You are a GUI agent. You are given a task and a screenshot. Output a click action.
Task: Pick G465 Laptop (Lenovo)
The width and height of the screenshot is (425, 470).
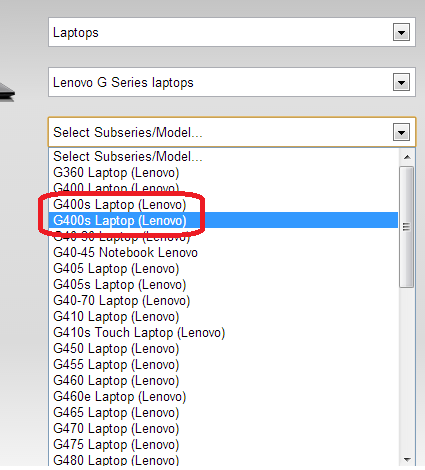[223, 412]
